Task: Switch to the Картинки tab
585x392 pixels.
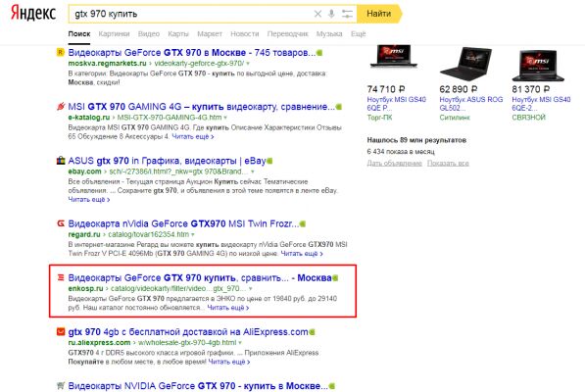Action: pos(115,33)
